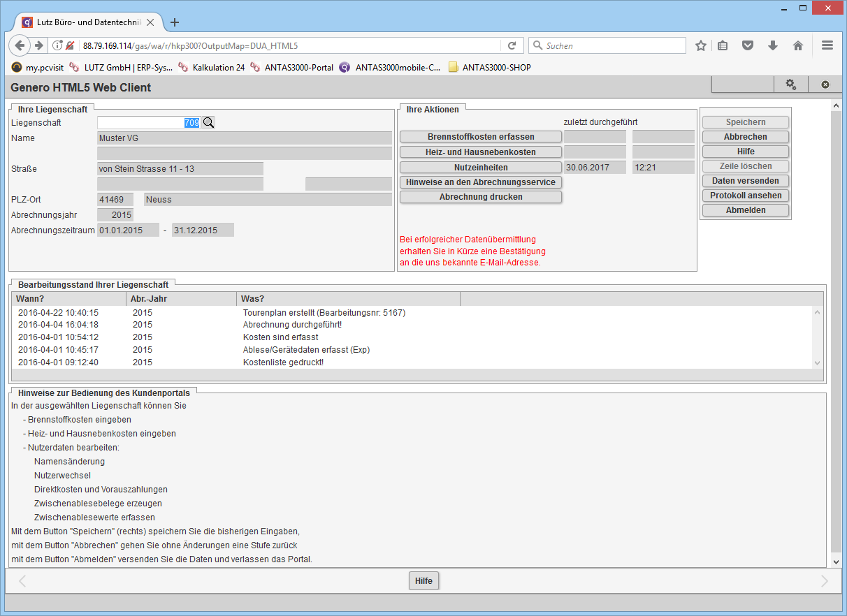Bookmark this page with the star icon

[701, 45]
